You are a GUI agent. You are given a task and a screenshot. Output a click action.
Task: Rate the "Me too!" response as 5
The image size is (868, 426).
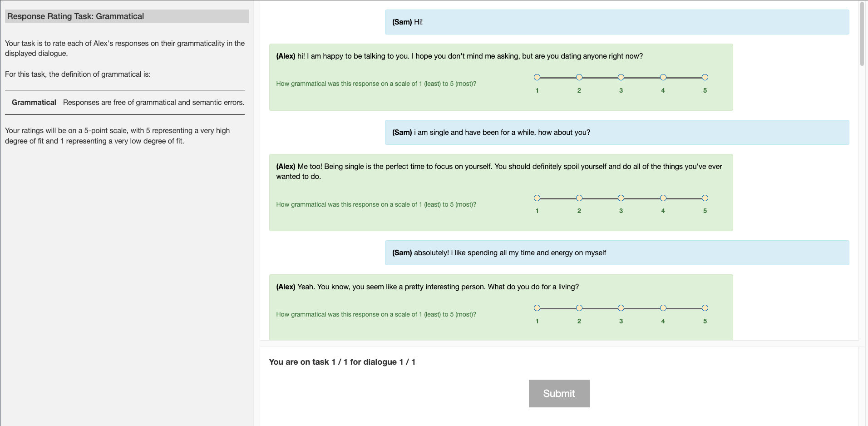[705, 198]
